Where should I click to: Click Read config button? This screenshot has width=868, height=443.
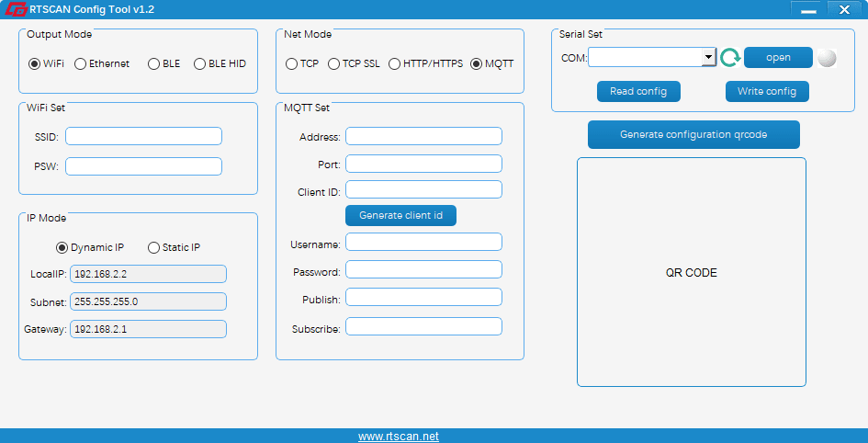point(638,92)
